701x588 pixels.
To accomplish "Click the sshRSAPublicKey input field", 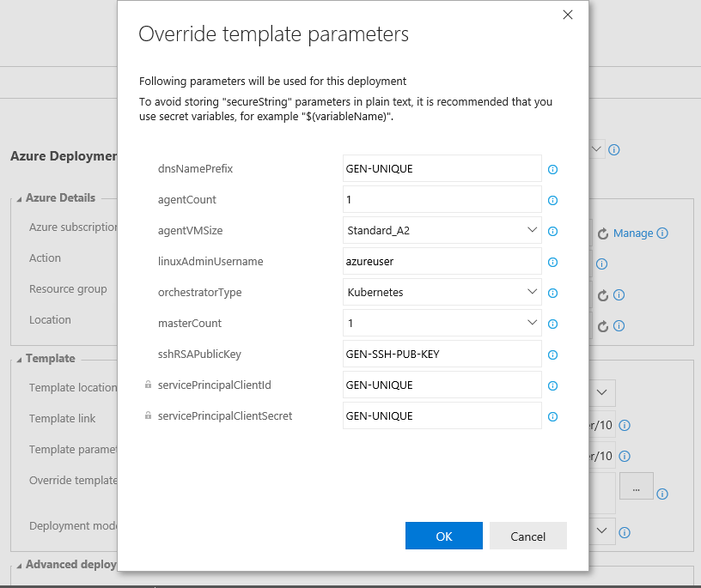I will tap(442, 354).
